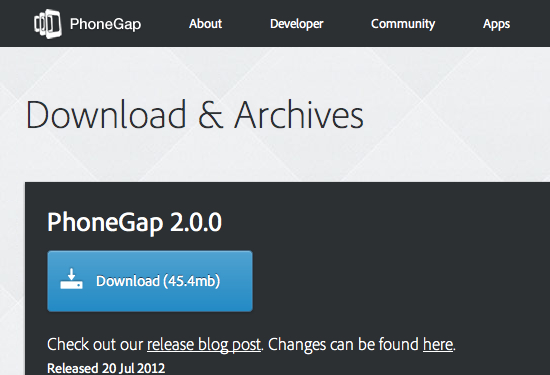This screenshot has width=550, height=375.
Task: Click the 'Released 20 Jul 2012' text
Action: (106, 368)
